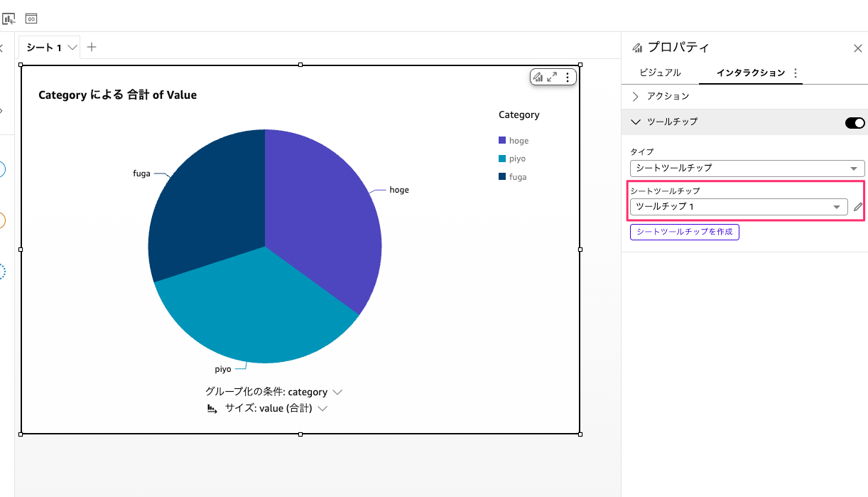
Task: Open the chart's three-dot options menu
Action: 567,78
